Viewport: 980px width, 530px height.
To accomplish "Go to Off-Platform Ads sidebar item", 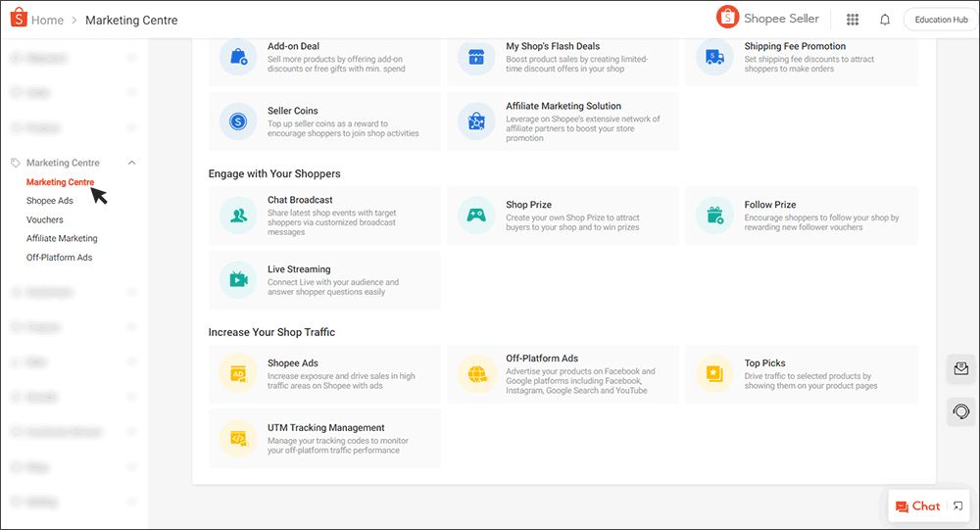I will pos(59,258).
